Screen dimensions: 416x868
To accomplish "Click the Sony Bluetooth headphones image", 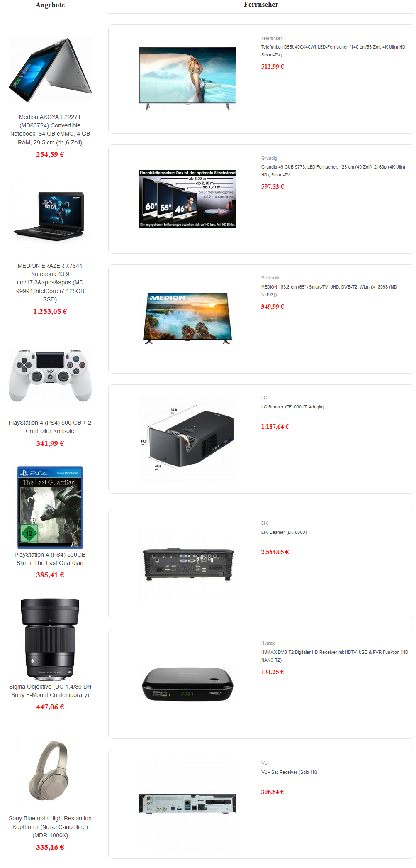I will coord(50,771).
